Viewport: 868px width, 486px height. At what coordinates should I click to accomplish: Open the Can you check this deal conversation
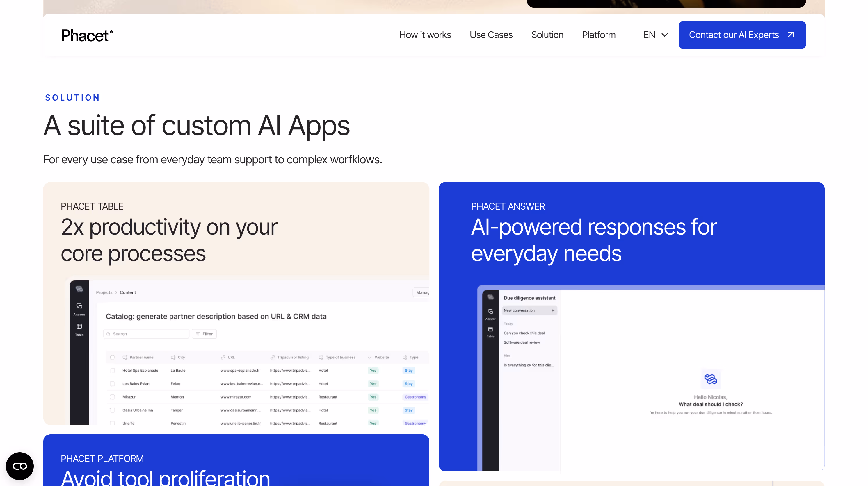[x=524, y=333]
